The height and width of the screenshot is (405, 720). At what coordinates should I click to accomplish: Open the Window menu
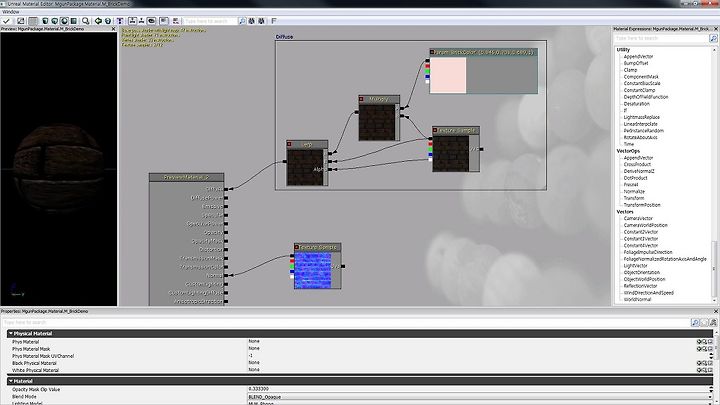tap(11, 12)
